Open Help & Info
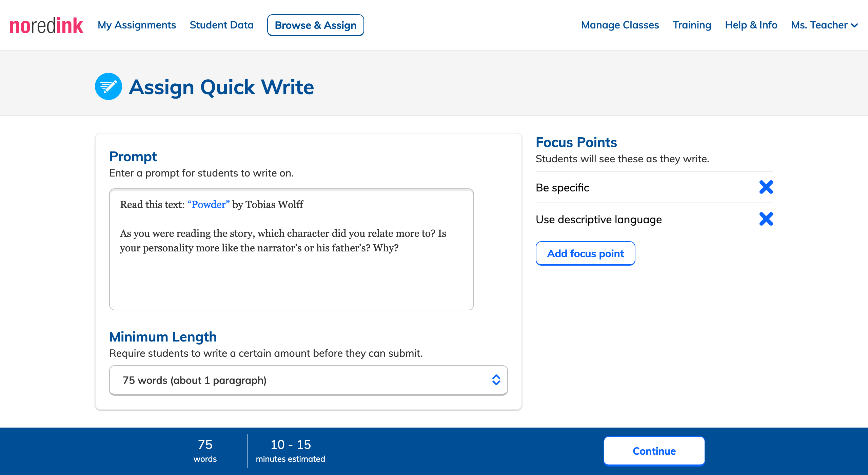The height and width of the screenshot is (475, 868). (751, 25)
